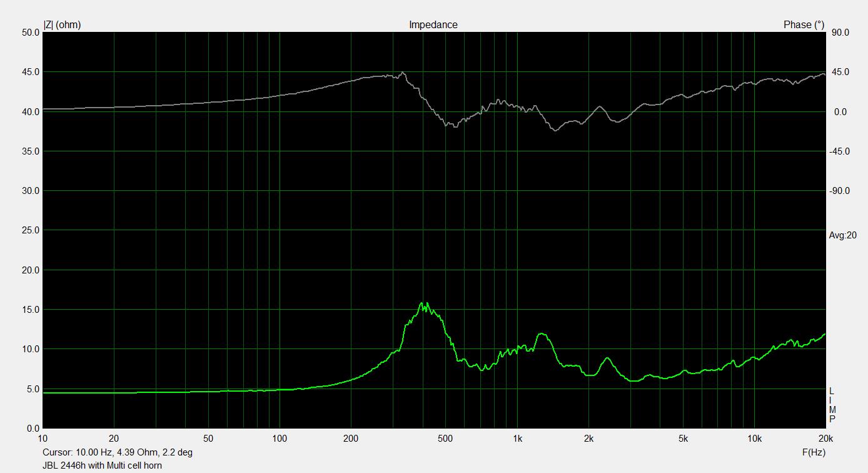
Task: Click the 20.0 ohm scale value
Action: pyautogui.click(x=29, y=270)
